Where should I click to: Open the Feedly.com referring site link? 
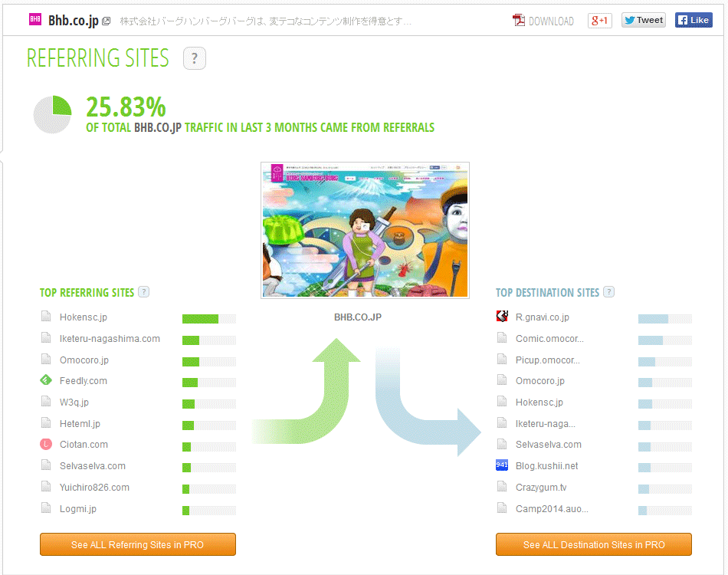point(83,381)
